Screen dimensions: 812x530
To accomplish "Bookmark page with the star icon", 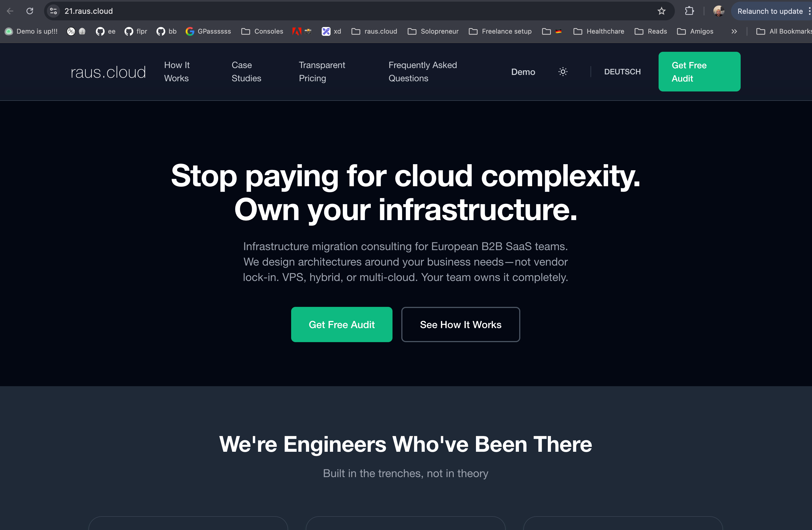I will tap(661, 11).
